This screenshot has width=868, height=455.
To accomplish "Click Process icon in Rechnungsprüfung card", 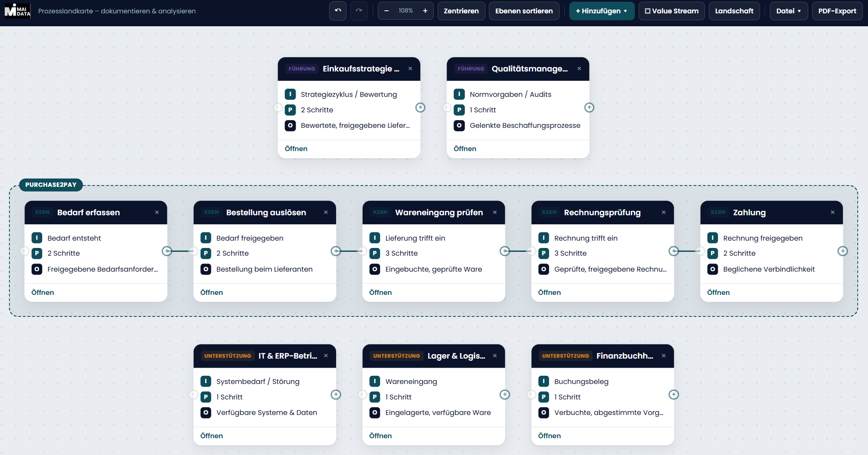I will 544,253.
